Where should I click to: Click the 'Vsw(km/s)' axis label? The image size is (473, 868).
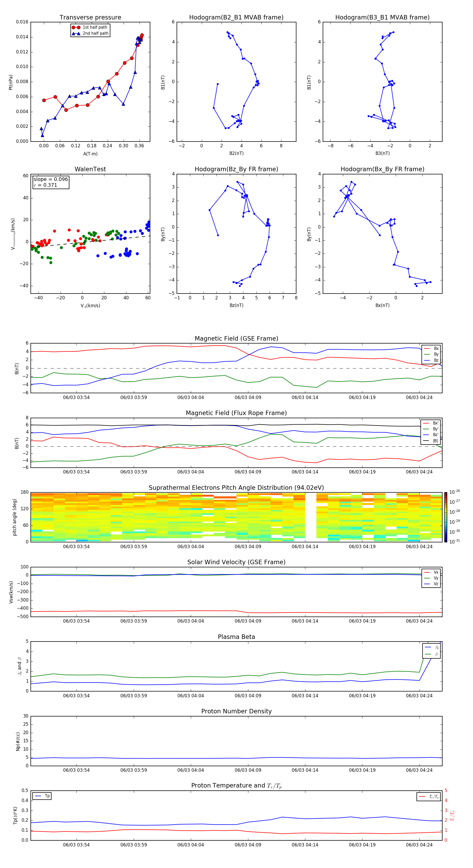(x=11, y=592)
